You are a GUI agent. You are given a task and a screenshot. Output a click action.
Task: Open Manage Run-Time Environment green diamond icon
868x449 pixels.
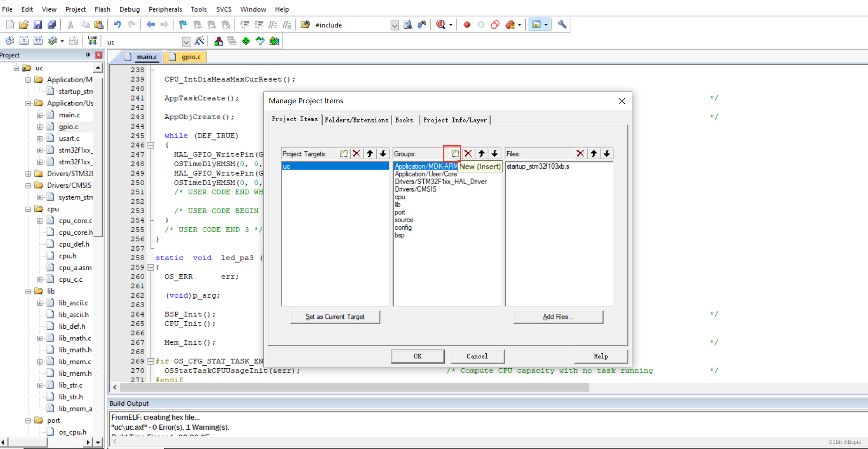[x=246, y=41]
